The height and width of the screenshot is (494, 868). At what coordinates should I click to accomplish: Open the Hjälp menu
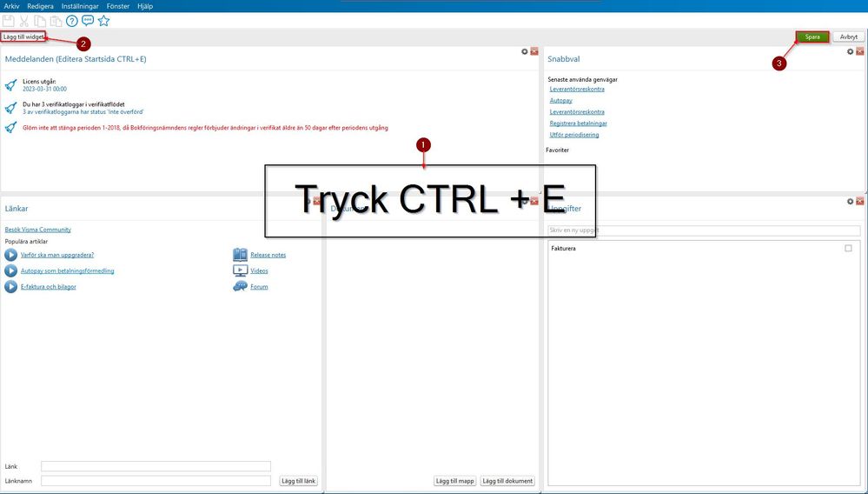pyautogui.click(x=145, y=6)
